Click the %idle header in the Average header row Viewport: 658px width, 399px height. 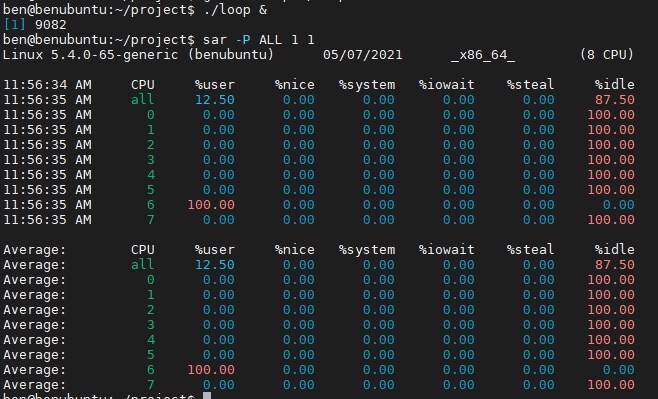coord(614,250)
